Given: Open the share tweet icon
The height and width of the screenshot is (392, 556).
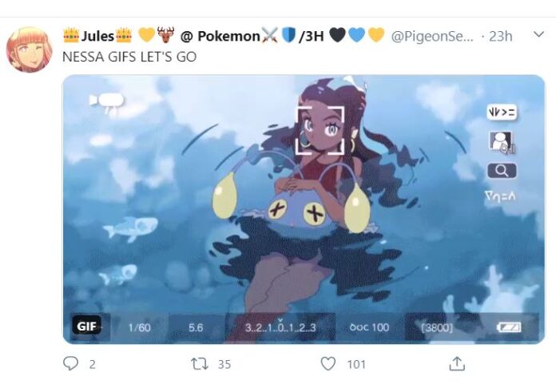Looking at the screenshot, I should 457,363.
